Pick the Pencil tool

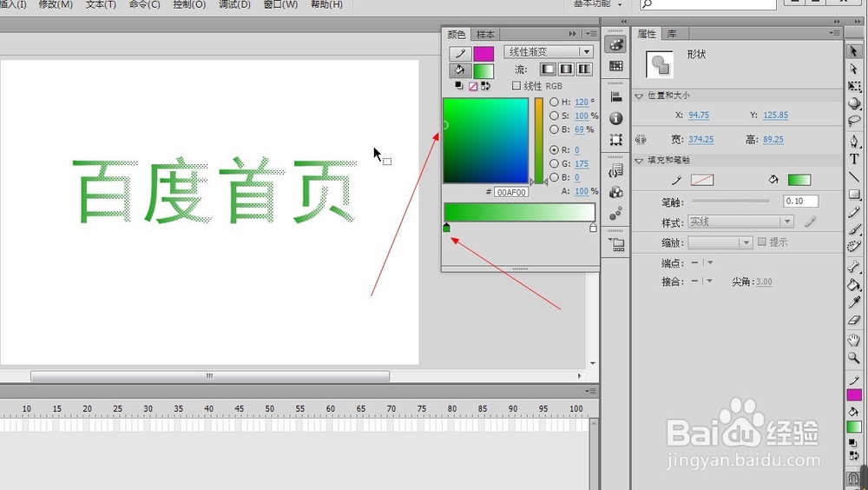(x=853, y=212)
